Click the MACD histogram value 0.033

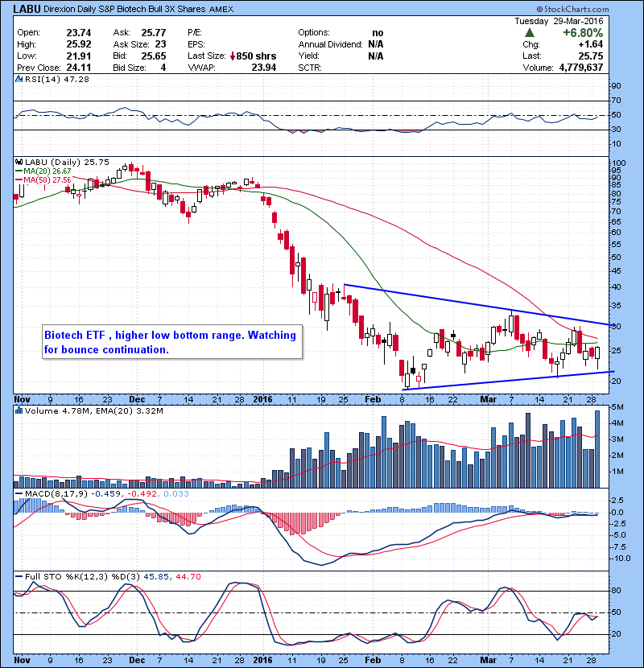(176, 494)
